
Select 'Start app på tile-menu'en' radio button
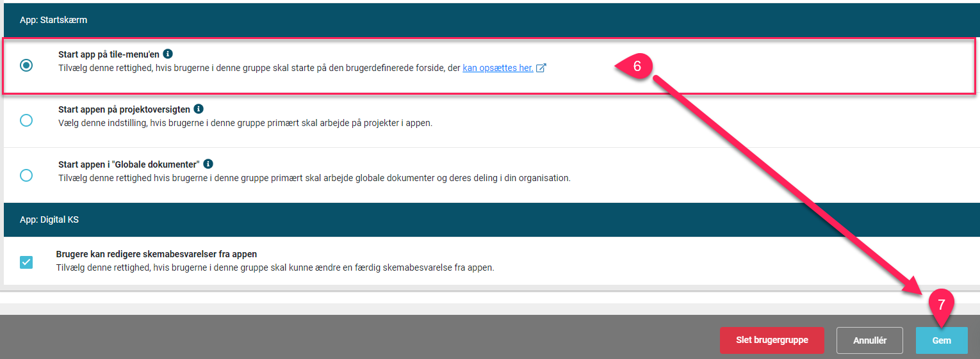(x=26, y=65)
